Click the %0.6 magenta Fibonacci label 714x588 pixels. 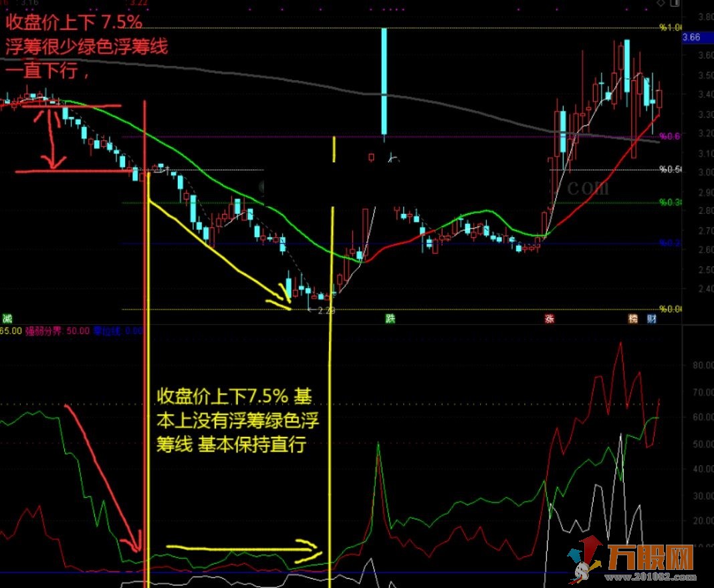(x=670, y=136)
